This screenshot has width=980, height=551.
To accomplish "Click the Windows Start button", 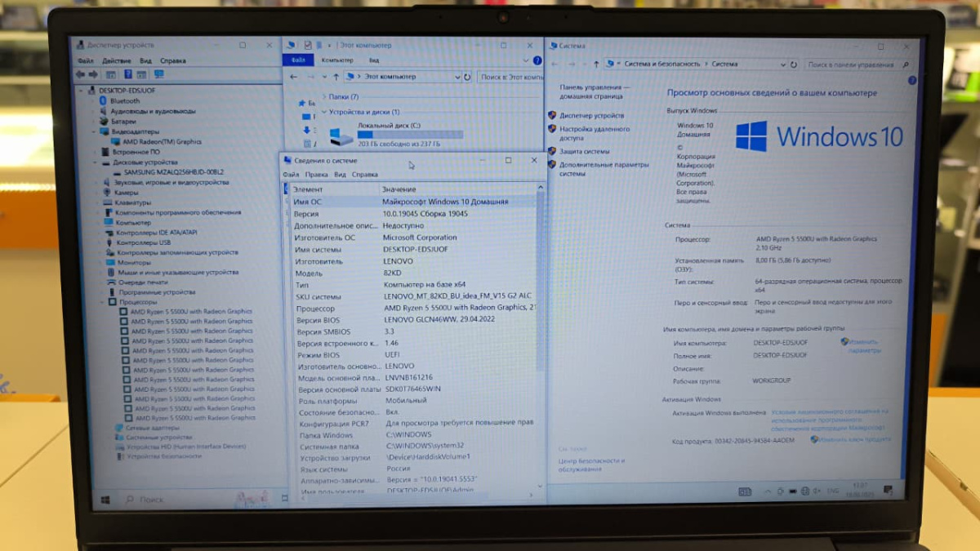I will 105,499.
